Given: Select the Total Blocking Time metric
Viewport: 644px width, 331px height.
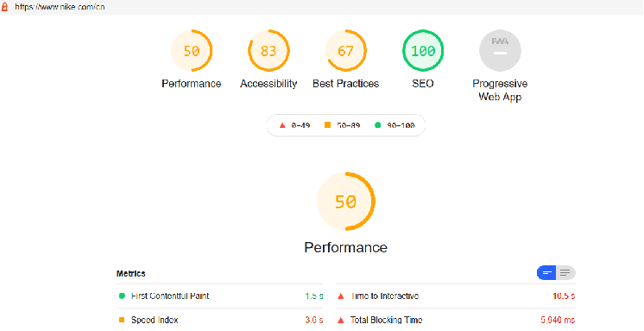Looking at the screenshot, I should (x=456, y=320).
